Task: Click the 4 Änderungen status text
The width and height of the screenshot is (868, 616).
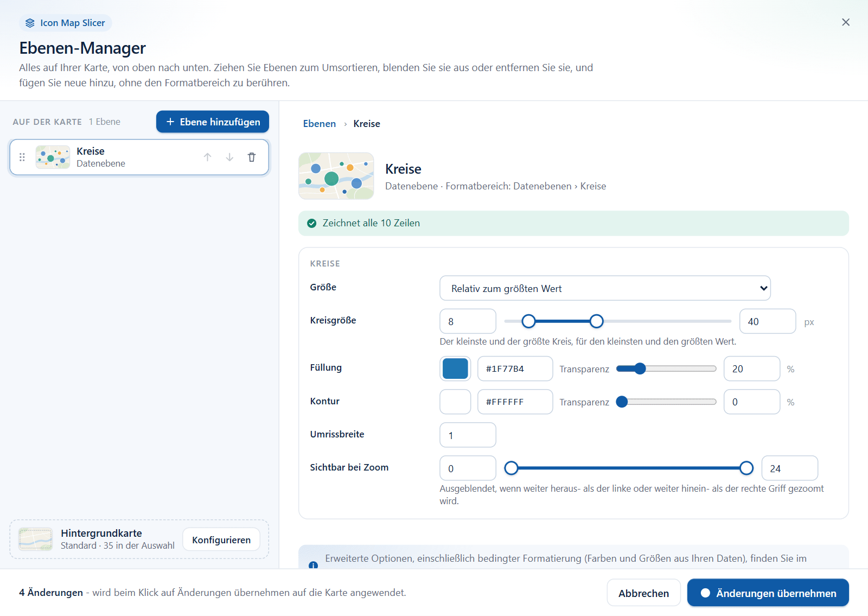Action: 51,593
